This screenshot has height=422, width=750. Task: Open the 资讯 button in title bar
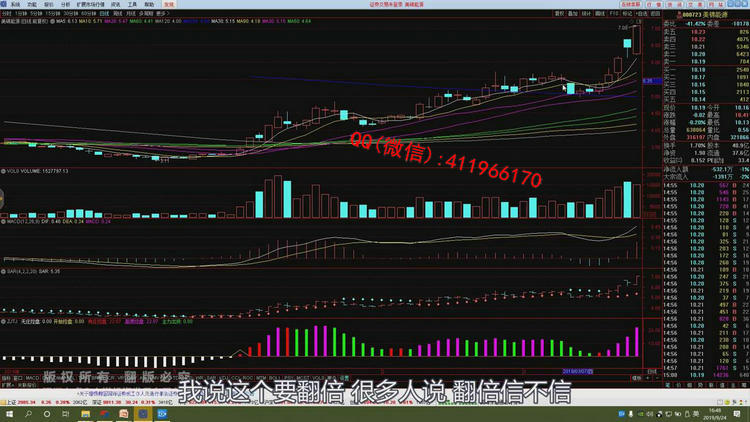[676, 4]
